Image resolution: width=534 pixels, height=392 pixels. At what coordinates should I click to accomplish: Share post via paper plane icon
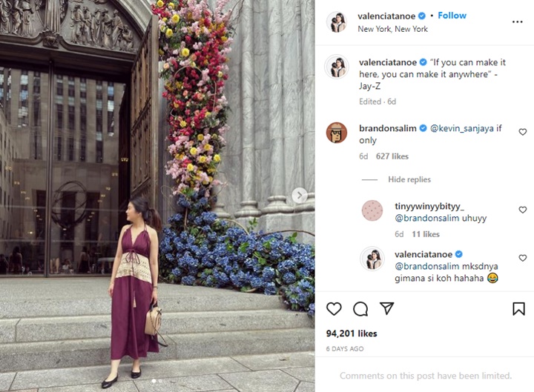(386, 309)
